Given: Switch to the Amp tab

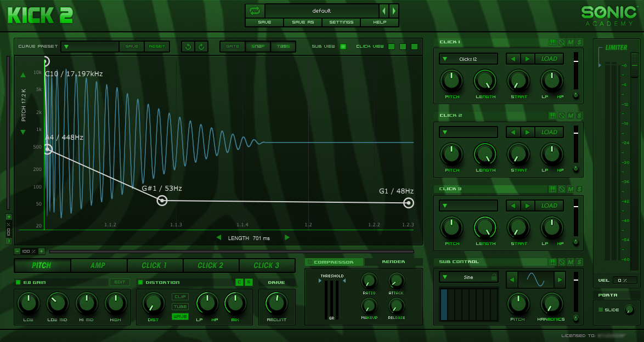Looking at the screenshot, I should click(98, 265).
